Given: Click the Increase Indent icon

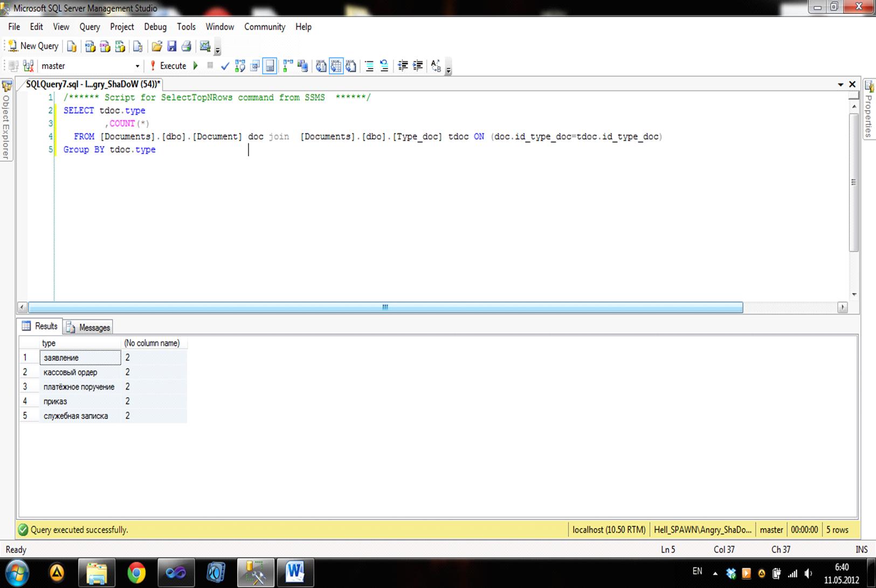Looking at the screenshot, I should (x=418, y=66).
